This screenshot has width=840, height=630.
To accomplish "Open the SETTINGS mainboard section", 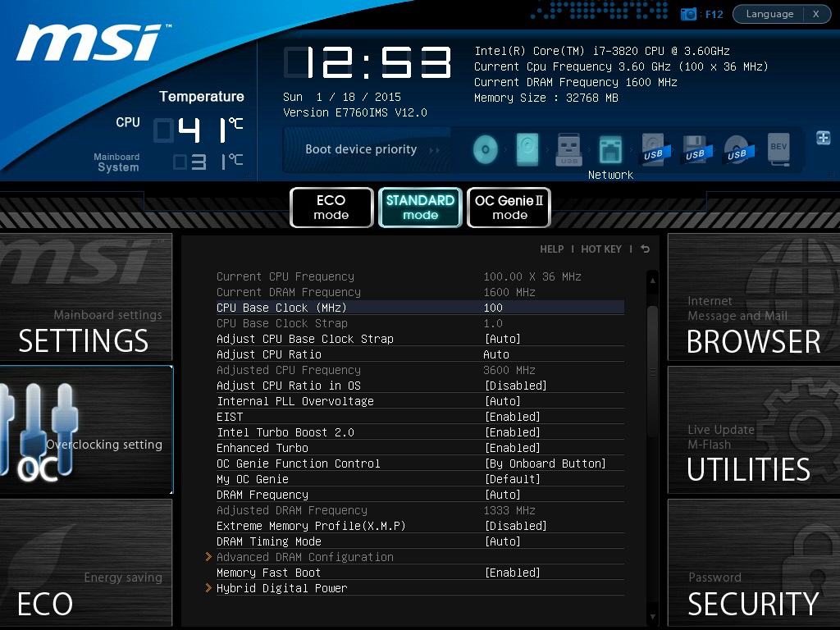I will pyautogui.click(x=85, y=297).
